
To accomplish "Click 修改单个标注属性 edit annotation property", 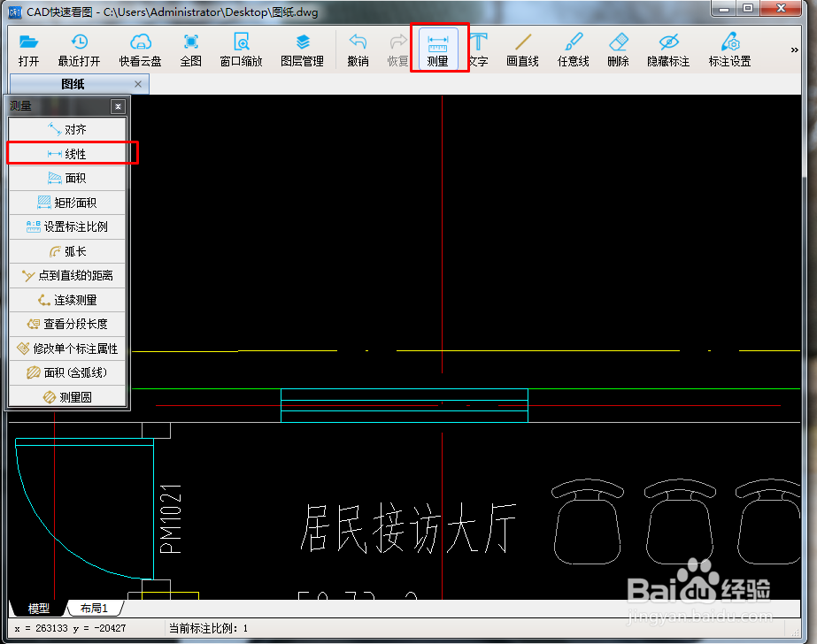I will point(68,349).
